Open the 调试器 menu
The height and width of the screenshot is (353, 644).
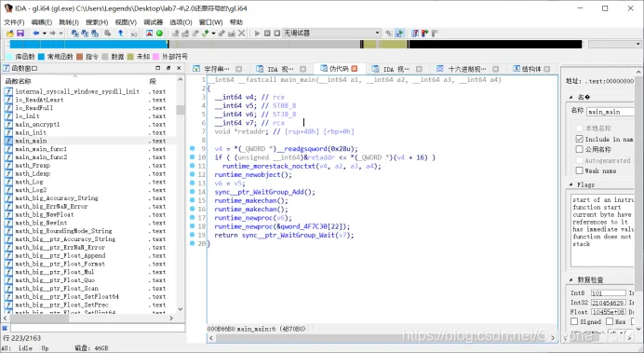point(154,22)
